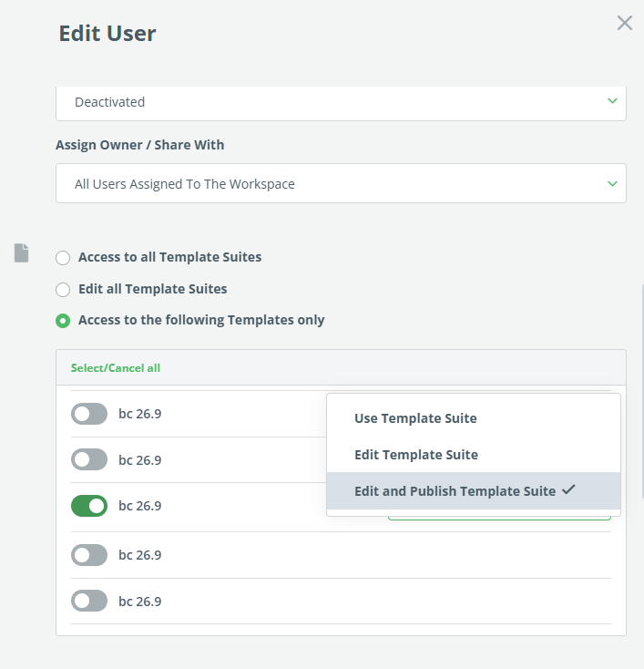Collapse the green-bordered permission dropdown behind the menu
This screenshot has height=669, width=644.
click(499, 519)
